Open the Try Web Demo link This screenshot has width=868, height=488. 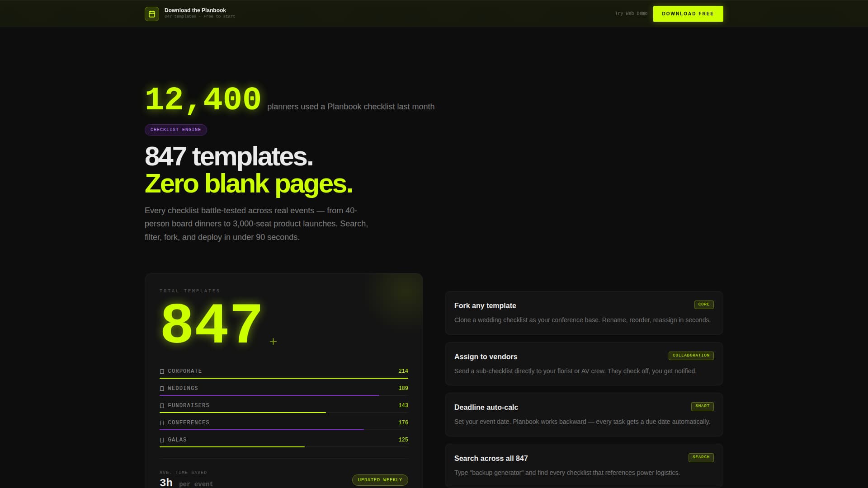click(631, 14)
